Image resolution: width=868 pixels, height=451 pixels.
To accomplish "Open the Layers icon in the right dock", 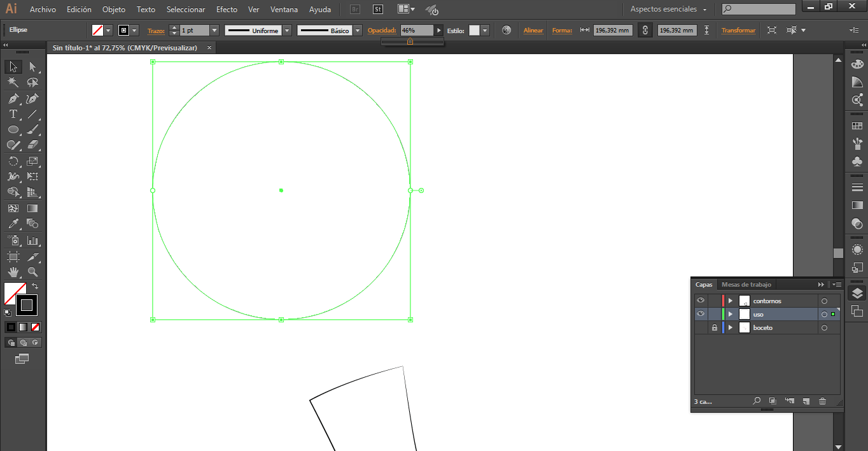I will point(857,293).
